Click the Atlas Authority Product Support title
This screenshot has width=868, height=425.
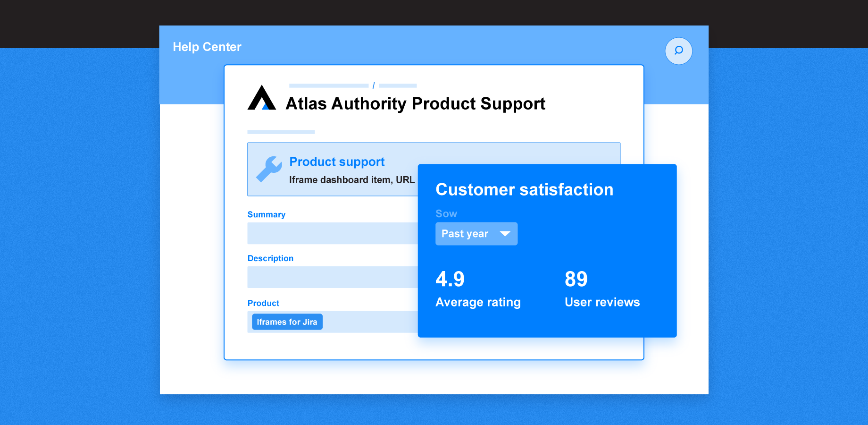pyautogui.click(x=415, y=103)
